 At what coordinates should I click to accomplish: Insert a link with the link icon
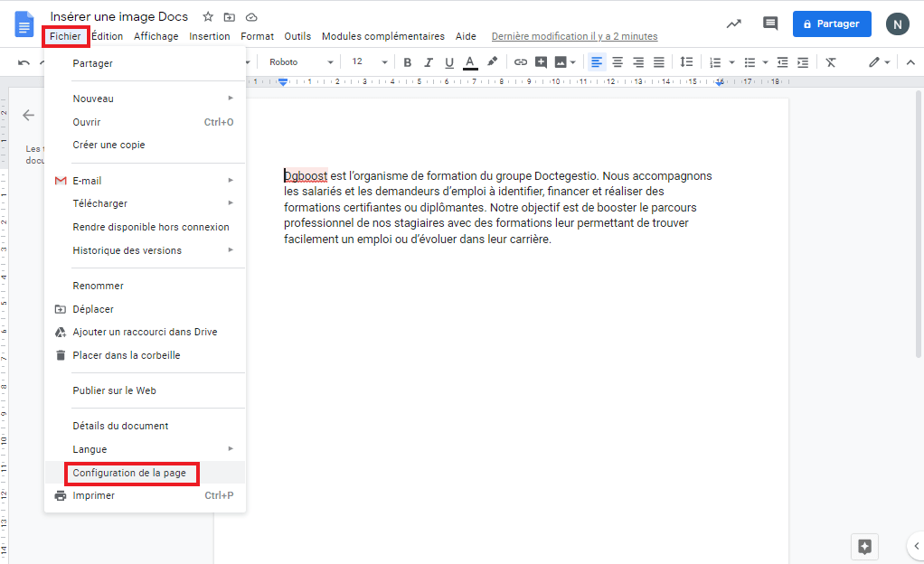tap(521, 61)
